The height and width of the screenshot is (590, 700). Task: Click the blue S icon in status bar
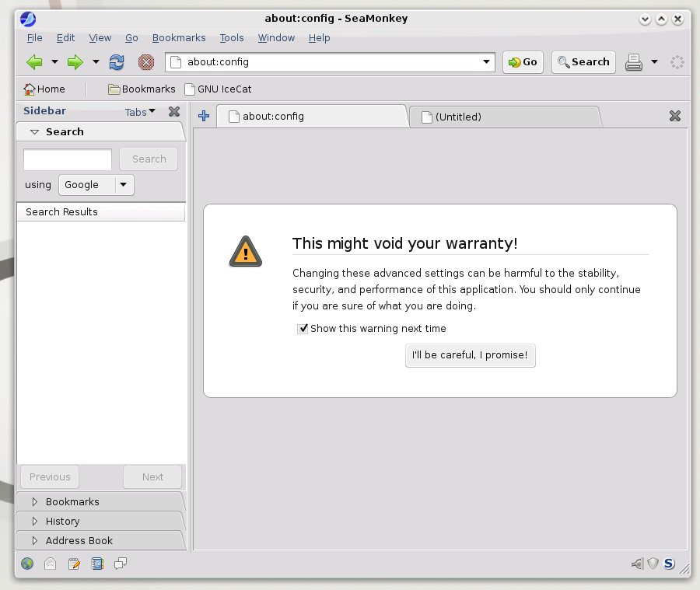pyautogui.click(x=669, y=564)
